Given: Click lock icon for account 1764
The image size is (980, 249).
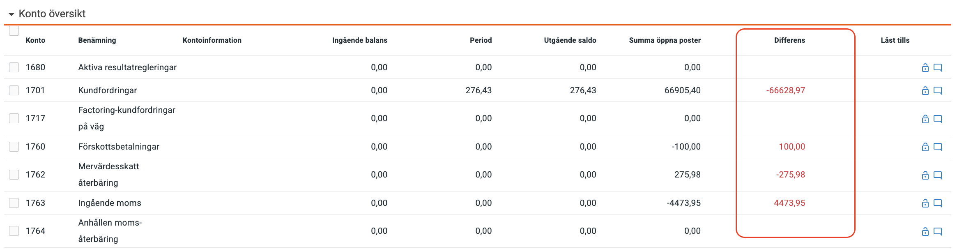Looking at the screenshot, I should 925,232.
